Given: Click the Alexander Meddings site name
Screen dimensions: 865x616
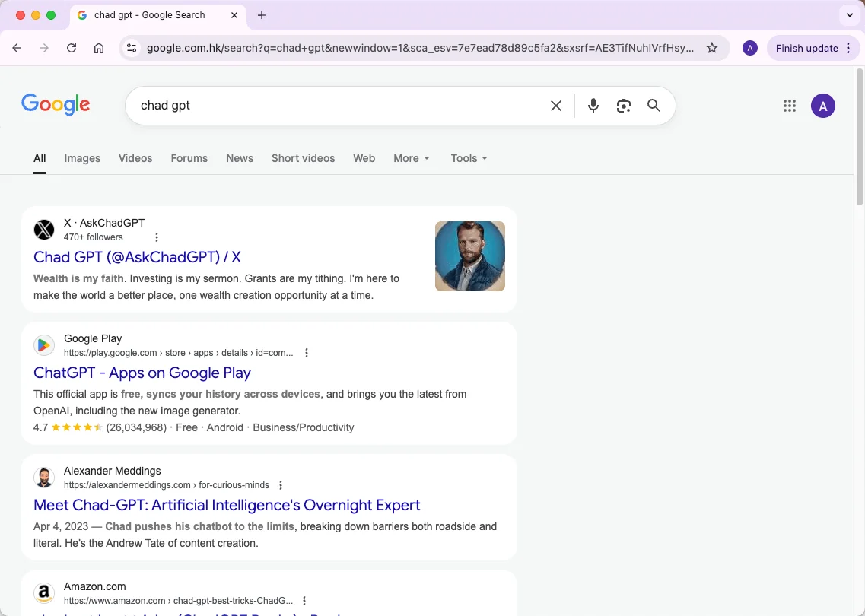Looking at the screenshot, I should point(113,471).
